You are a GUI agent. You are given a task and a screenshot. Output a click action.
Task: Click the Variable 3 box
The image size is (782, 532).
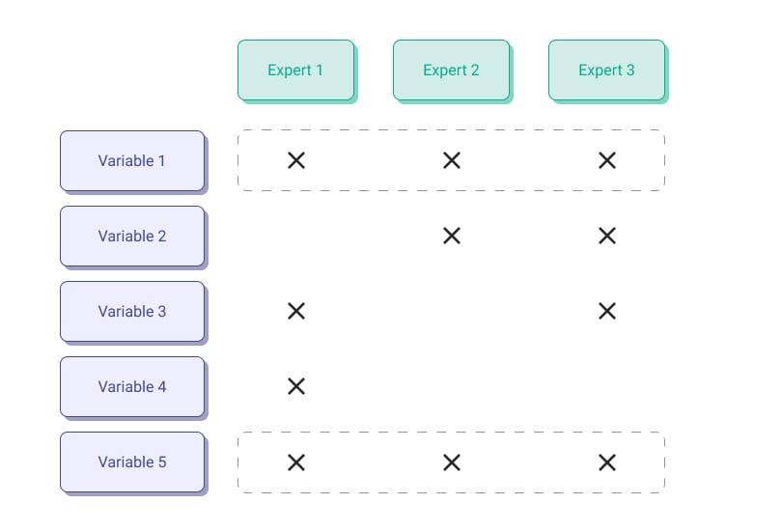coord(132,312)
